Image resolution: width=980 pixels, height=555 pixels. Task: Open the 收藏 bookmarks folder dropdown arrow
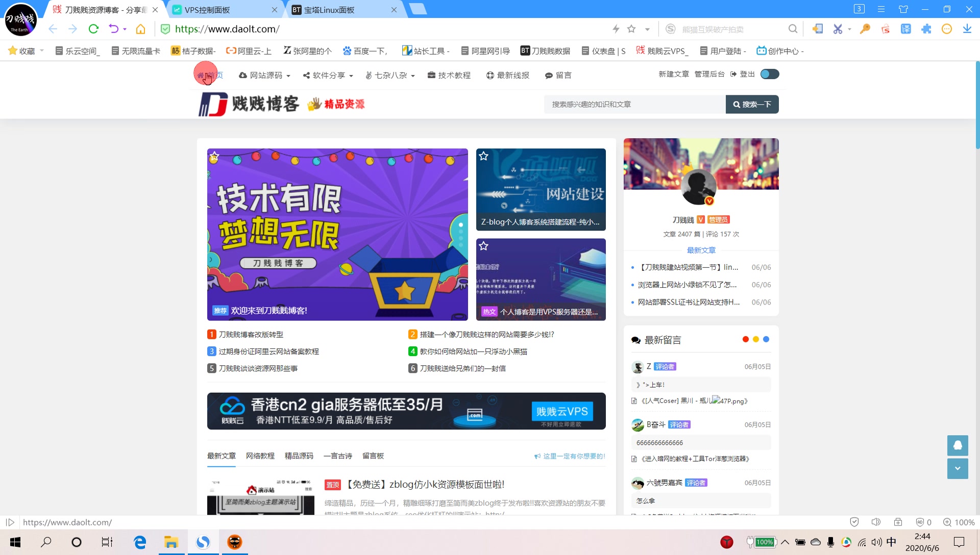tap(42, 51)
